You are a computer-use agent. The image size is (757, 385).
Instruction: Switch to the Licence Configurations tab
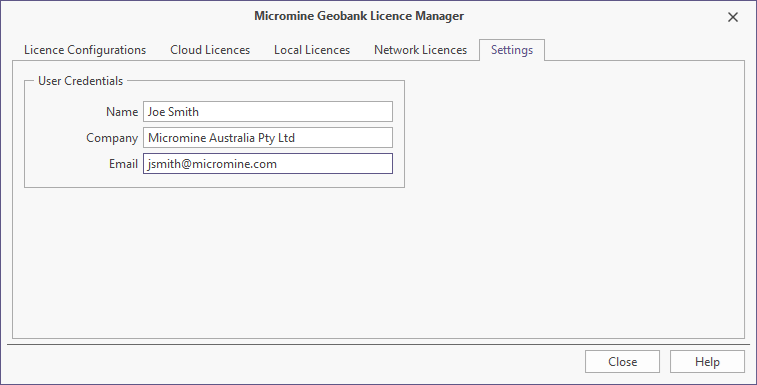pos(85,50)
